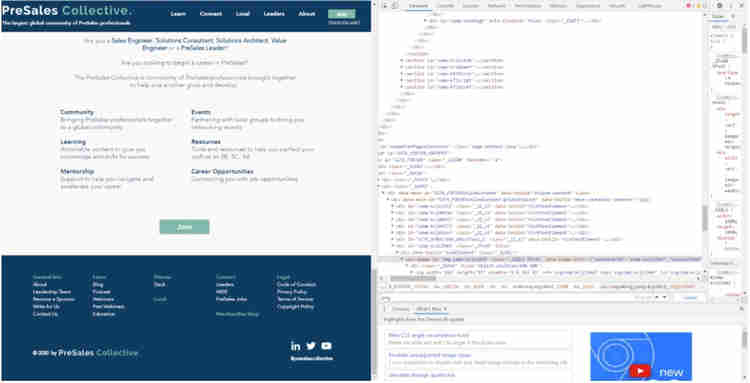This screenshot has width=750, height=383.
Task: Click the inspect element picker icon in DevTools
Action: (x=386, y=6)
